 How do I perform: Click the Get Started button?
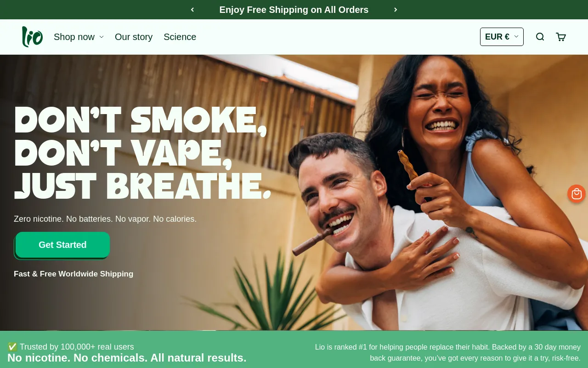click(x=62, y=245)
